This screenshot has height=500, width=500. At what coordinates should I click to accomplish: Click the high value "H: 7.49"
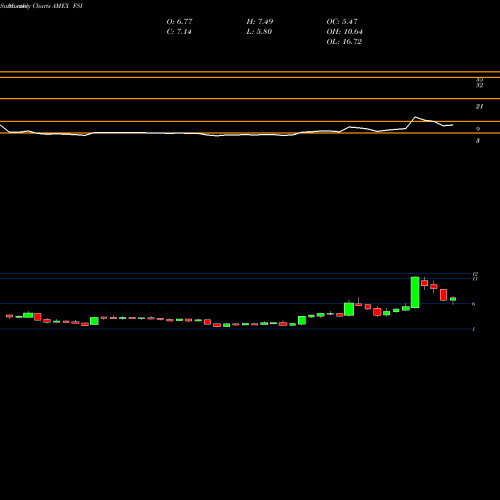click(x=260, y=22)
